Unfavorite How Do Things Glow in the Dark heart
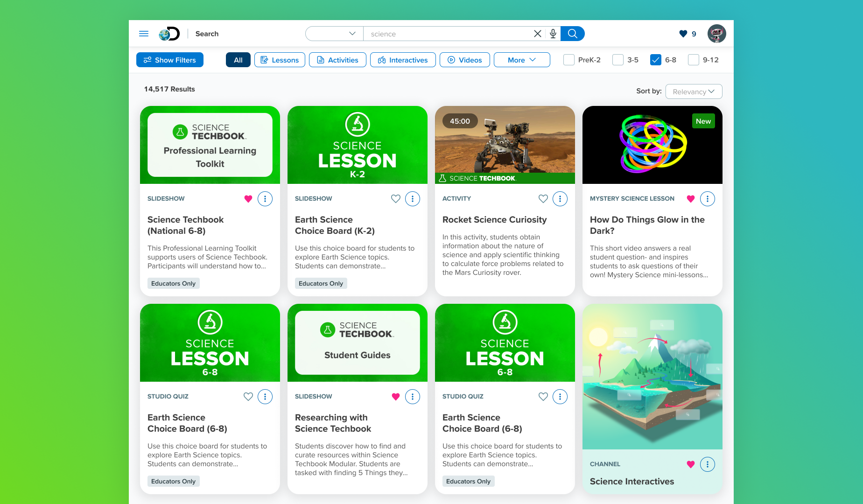Image resolution: width=863 pixels, height=504 pixels. pos(691,199)
